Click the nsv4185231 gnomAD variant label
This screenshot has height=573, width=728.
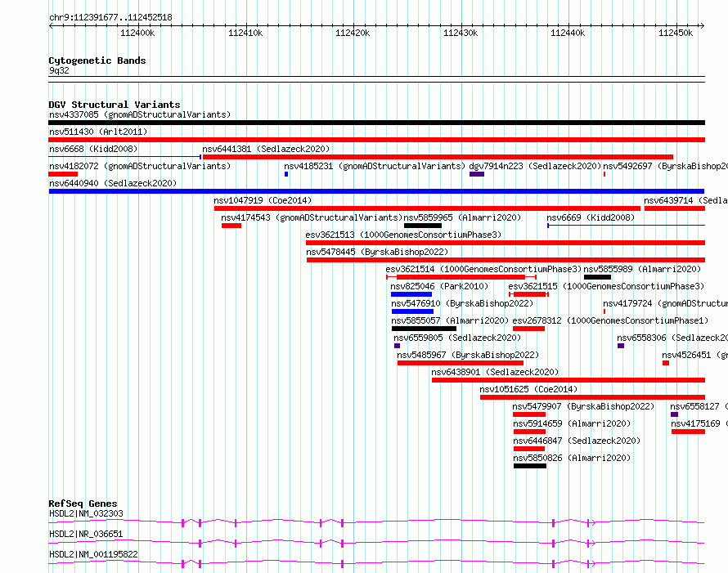375,166
